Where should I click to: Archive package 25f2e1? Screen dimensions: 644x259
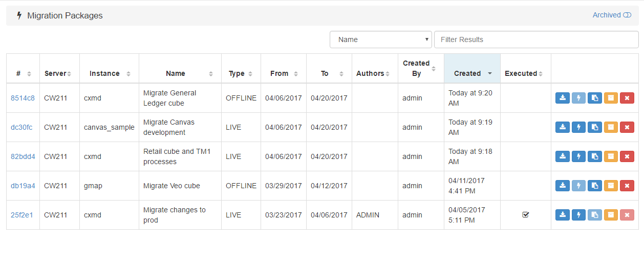(x=610, y=215)
